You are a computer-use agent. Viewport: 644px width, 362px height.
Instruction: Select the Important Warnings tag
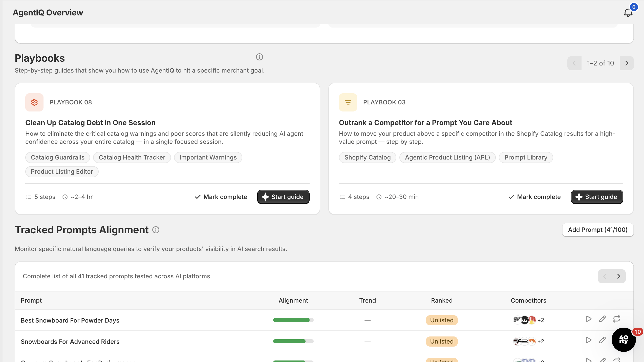tap(208, 157)
